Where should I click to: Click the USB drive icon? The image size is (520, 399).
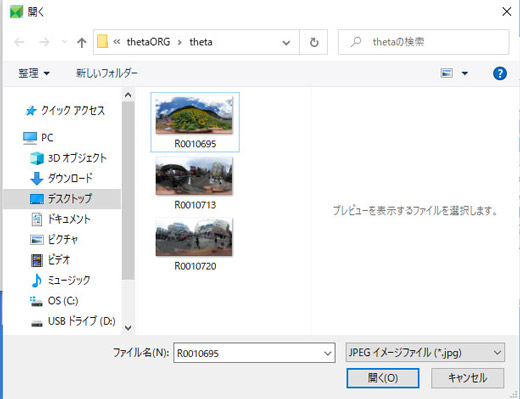(x=37, y=323)
